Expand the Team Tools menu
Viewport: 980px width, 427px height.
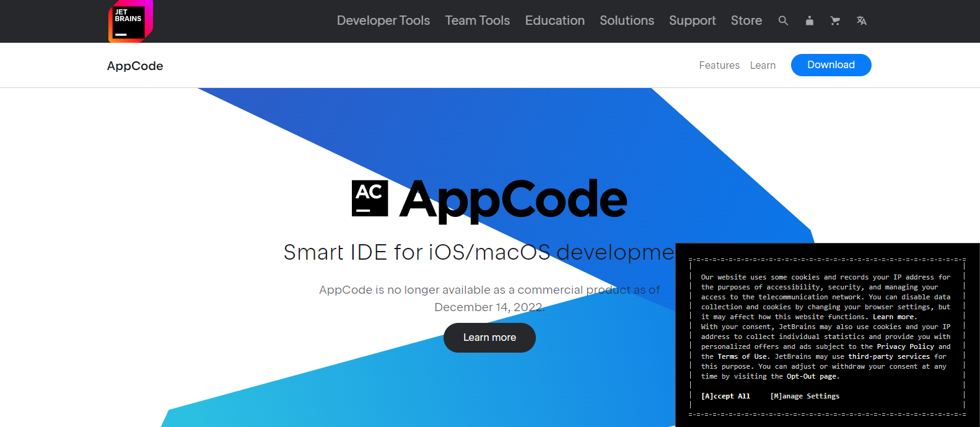point(477,20)
